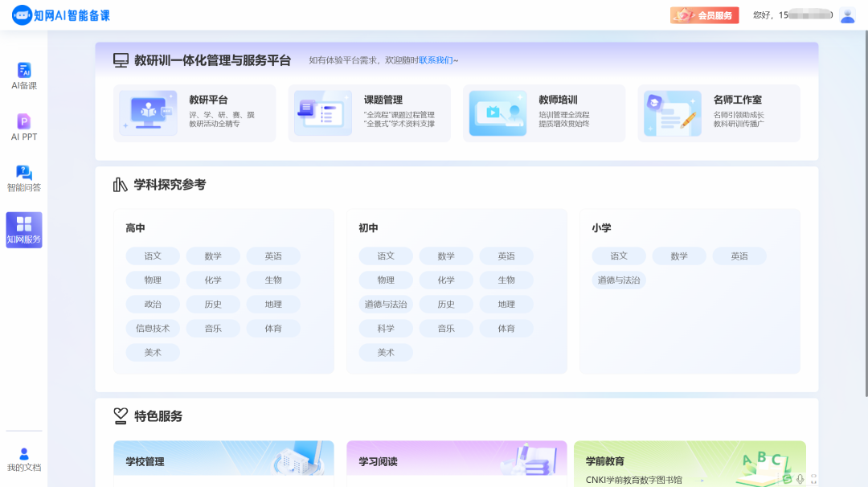Select 知网服务 in the sidebar
This screenshot has width=868, height=487.
[24, 230]
